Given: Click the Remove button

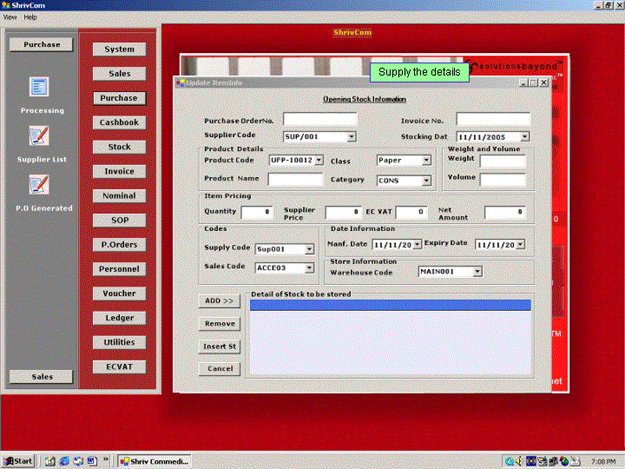Looking at the screenshot, I should 219,324.
